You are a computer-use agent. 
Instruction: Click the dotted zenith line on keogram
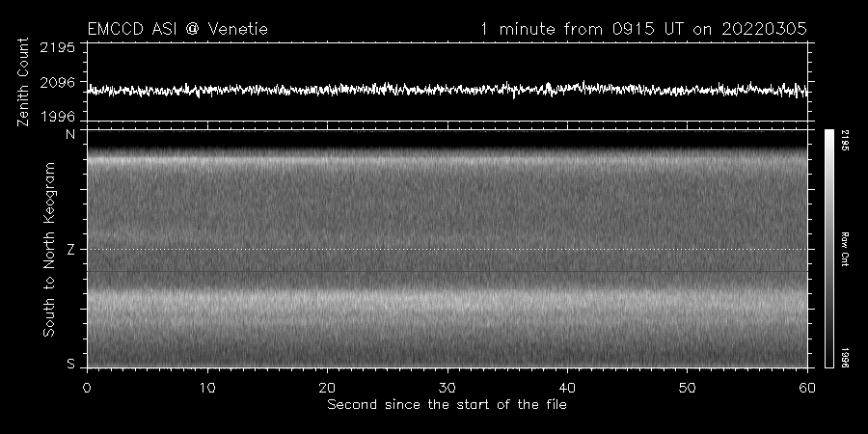(448, 249)
